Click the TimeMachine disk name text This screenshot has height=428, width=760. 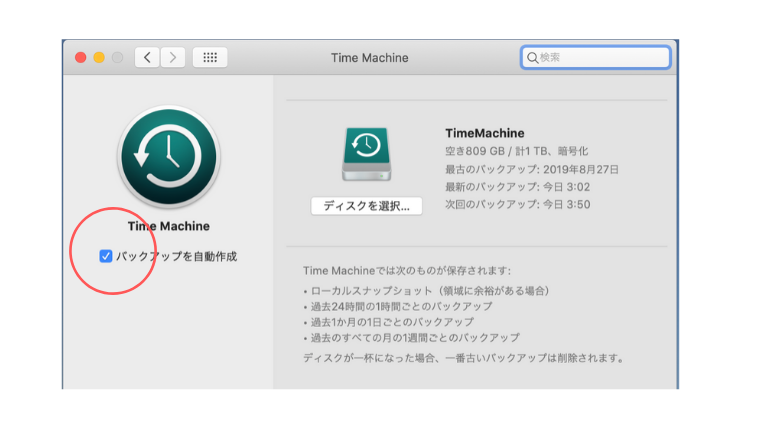pyautogui.click(x=485, y=133)
